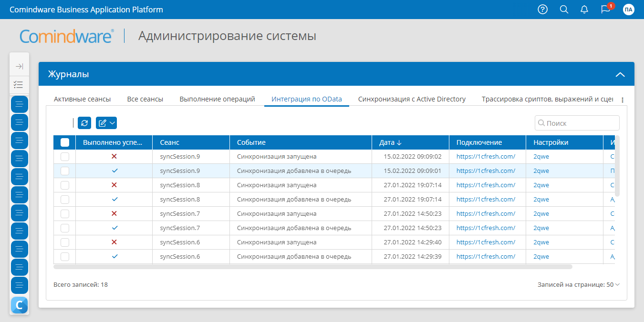
Task: Click the Журналы panel title
Action: 68,74
